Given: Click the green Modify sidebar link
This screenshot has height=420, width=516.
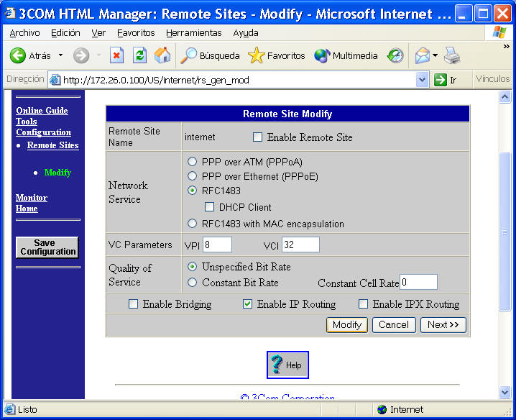Looking at the screenshot, I should [57, 173].
